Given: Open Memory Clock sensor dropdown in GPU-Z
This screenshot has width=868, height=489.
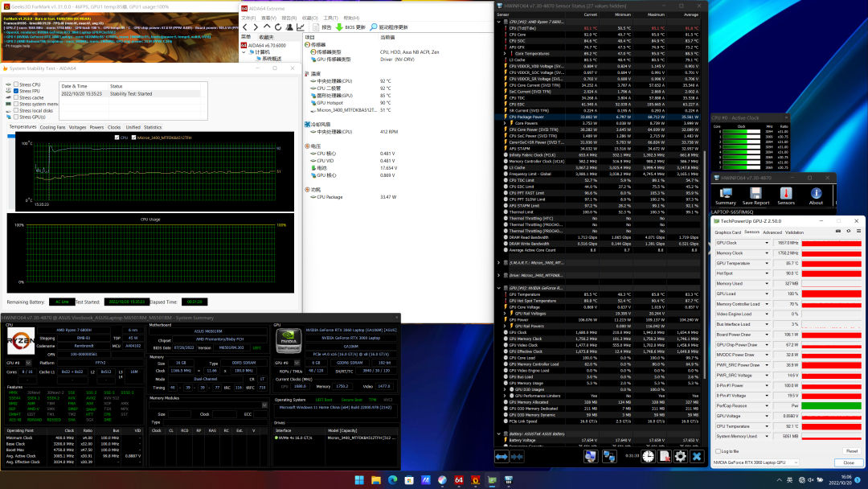Looking at the screenshot, I should (767, 253).
